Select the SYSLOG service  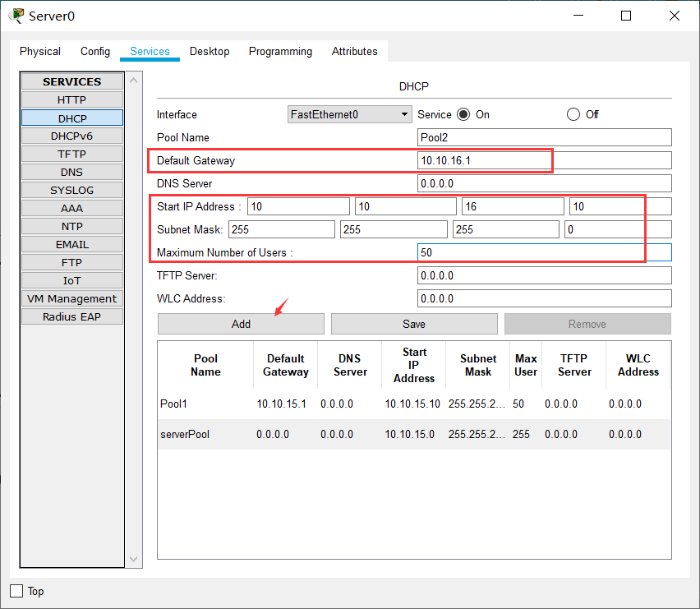[71, 190]
